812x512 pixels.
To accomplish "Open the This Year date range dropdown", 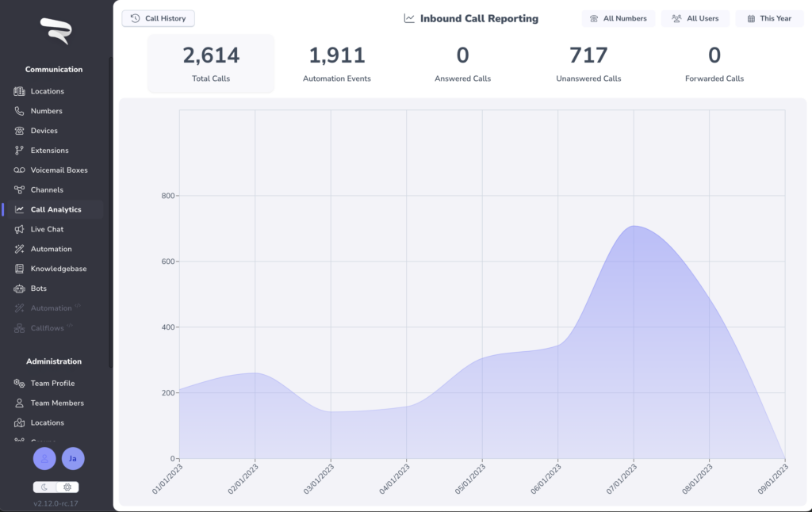I will pos(769,19).
